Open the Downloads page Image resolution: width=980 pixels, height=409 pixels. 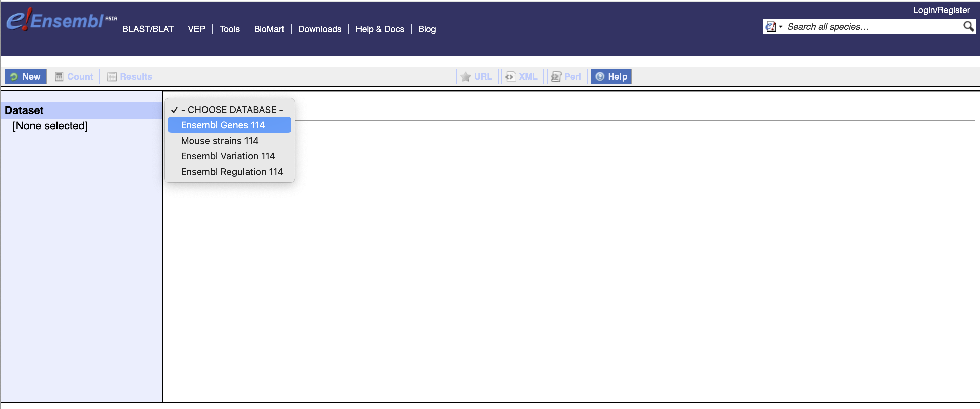pyautogui.click(x=319, y=29)
